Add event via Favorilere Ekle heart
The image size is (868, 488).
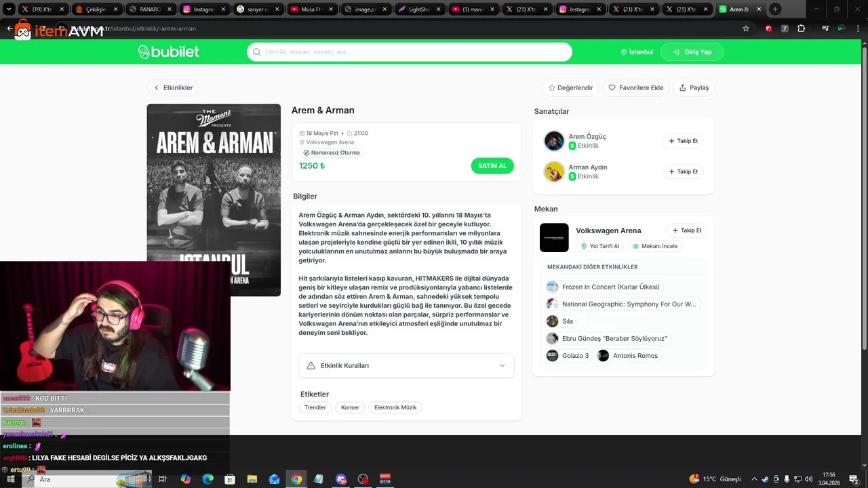tap(635, 87)
